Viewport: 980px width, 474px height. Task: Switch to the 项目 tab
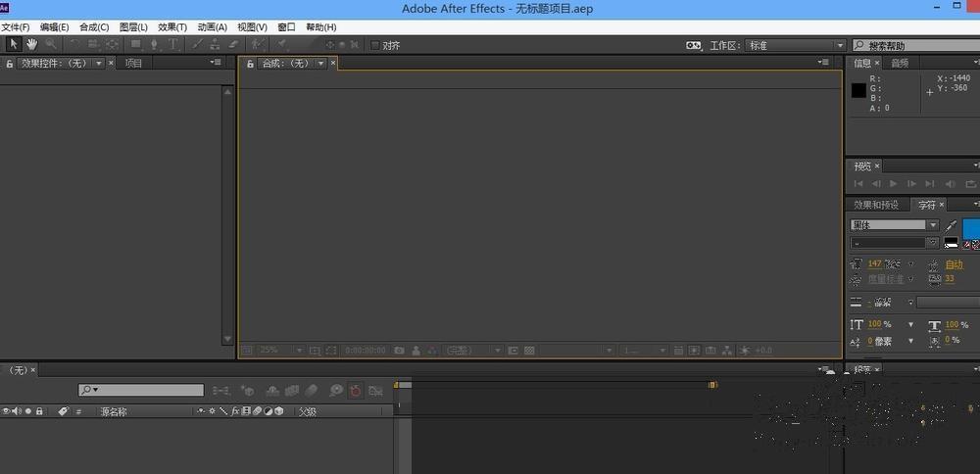[x=133, y=63]
